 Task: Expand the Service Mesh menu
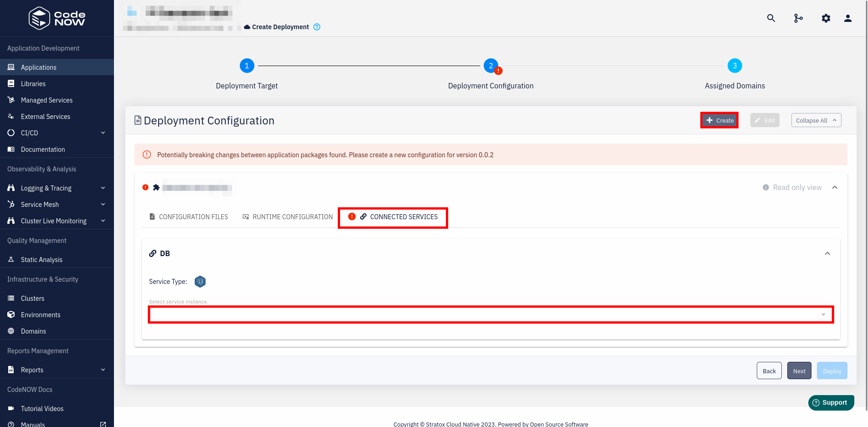pos(57,204)
